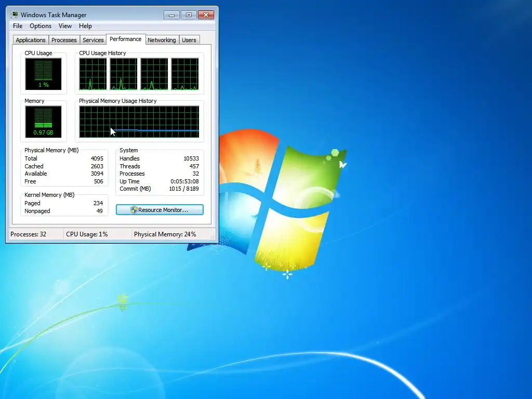This screenshot has width=532, height=399.
Task: Close the Windows Task Manager window
Action: click(x=206, y=15)
